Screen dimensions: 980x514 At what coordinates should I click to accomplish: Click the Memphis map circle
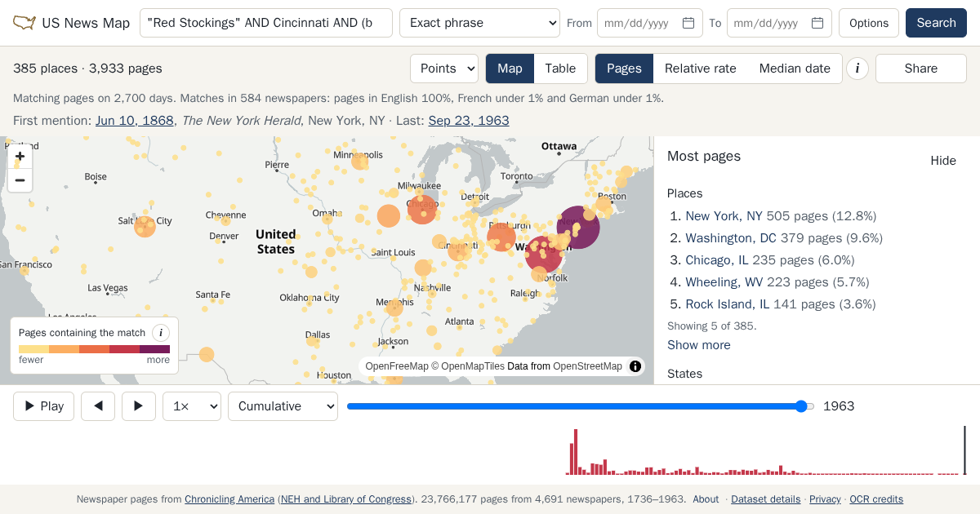point(394,308)
